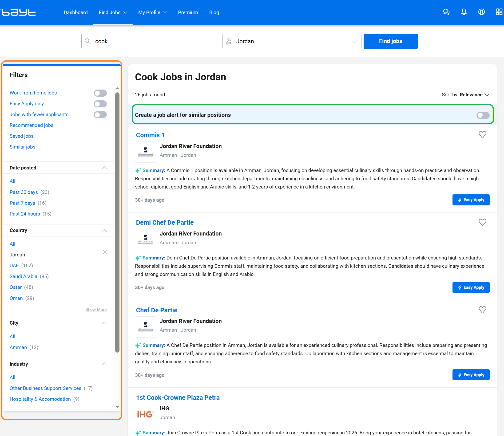Click the Find jobs button
This screenshot has width=504, height=436.
(391, 41)
